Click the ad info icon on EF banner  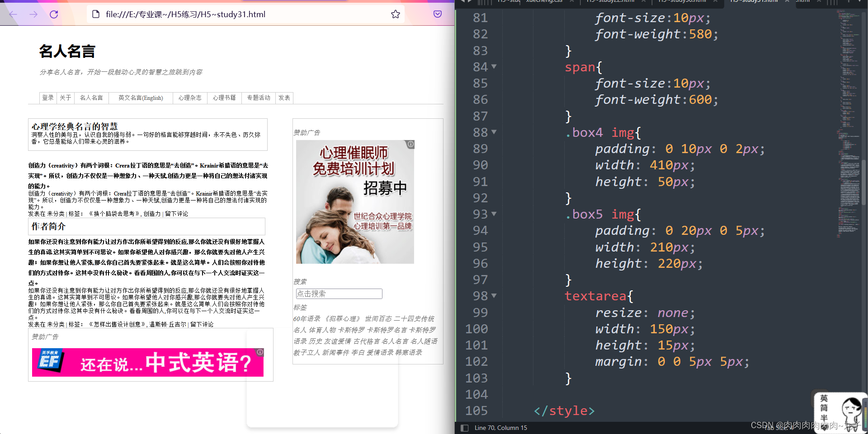(x=260, y=352)
